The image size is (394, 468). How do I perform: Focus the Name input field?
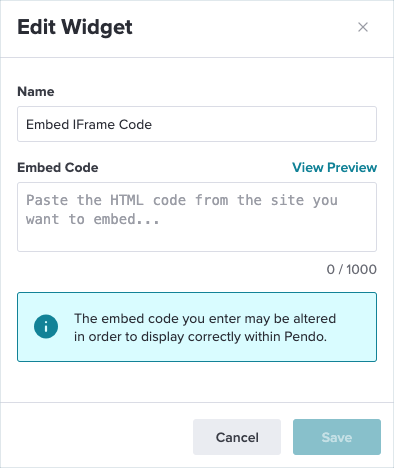coord(197,124)
